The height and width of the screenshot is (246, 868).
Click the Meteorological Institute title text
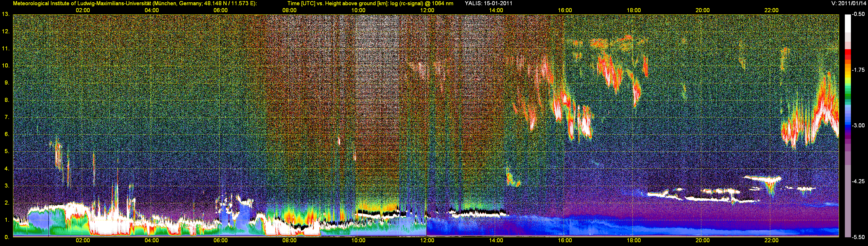pyautogui.click(x=135, y=3)
